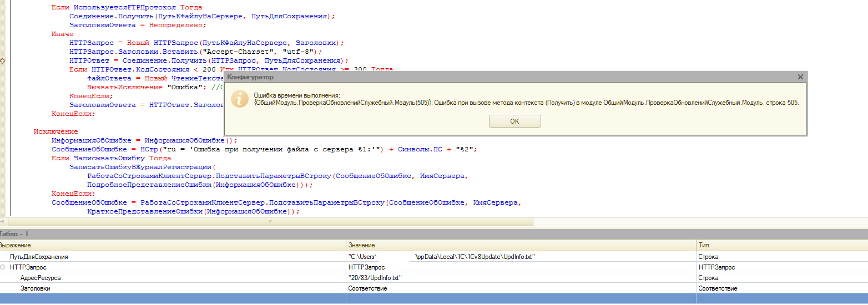
Task: Click line 'Соединение.Получить(ПутьКФайлуНаСервере, ПутьДляСохранения);'
Action: coord(202,16)
